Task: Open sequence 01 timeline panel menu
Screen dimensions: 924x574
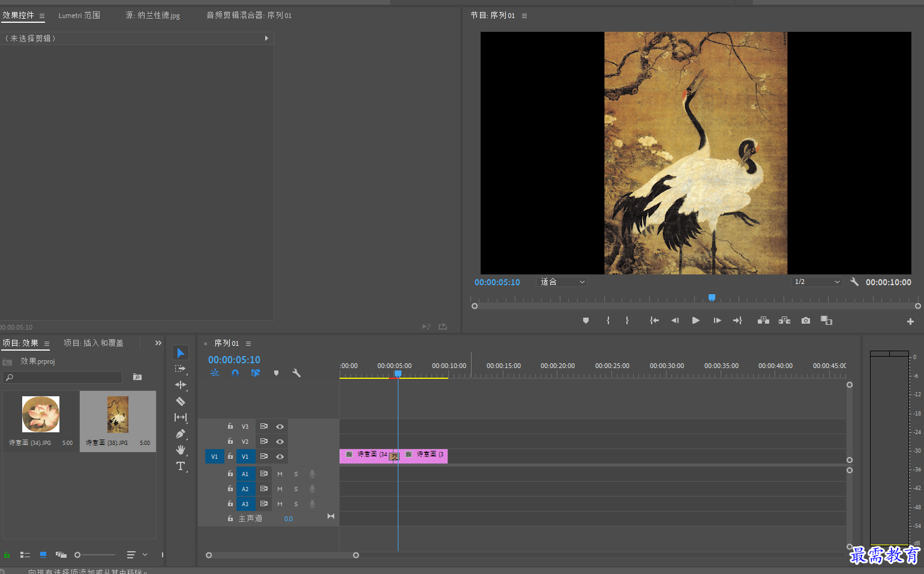Action: [248, 343]
